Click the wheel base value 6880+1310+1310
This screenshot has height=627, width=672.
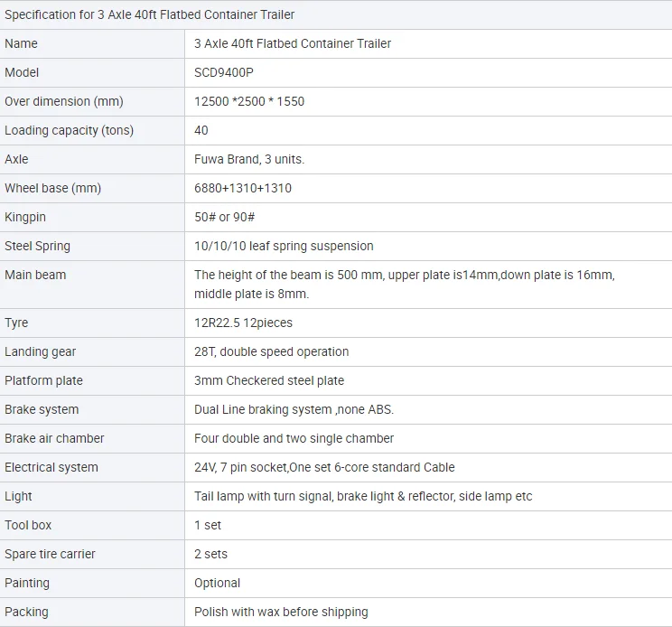[x=243, y=188]
